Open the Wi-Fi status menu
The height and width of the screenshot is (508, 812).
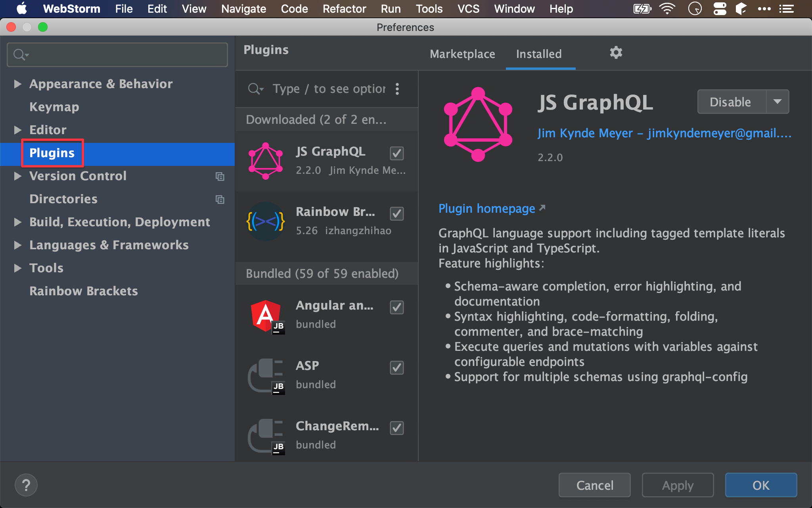(667, 9)
